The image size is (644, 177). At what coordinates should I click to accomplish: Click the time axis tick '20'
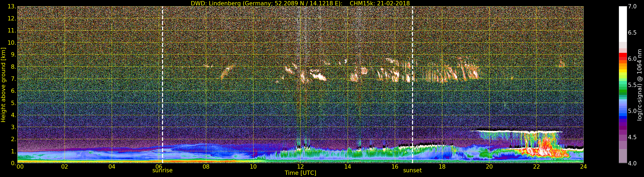coord(489,166)
